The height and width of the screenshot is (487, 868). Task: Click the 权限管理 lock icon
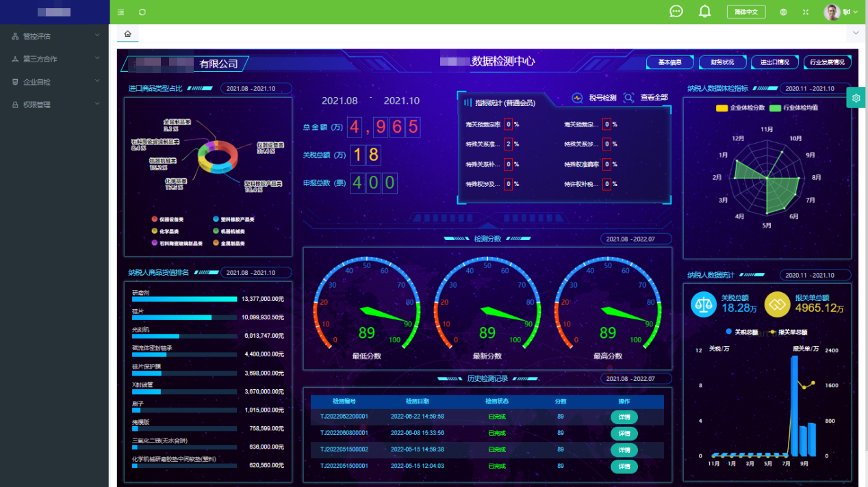[x=15, y=105]
